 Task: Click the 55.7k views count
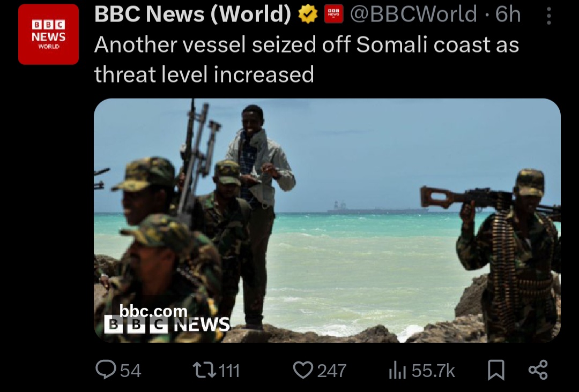[433, 371]
